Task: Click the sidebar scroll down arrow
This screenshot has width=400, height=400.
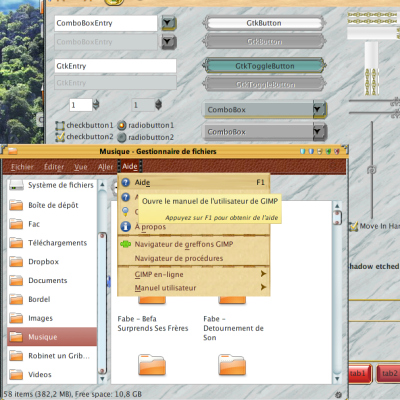Action: (x=102, y=379)
